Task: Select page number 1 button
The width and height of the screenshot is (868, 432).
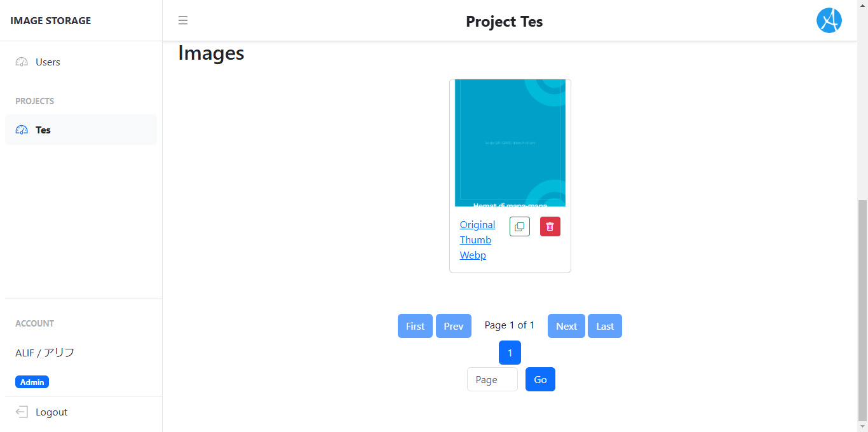Action: (510, 353)
